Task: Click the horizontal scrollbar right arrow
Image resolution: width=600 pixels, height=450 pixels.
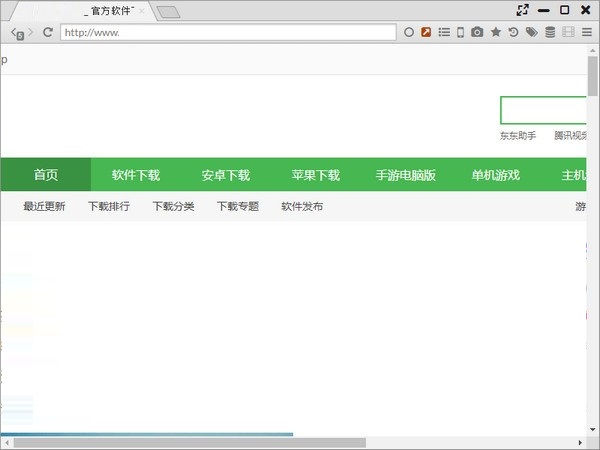Action: click(580, 443)
